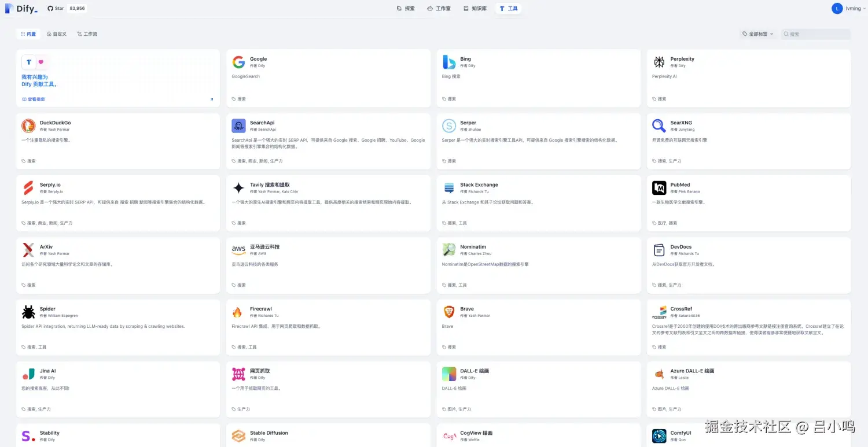Click the 搜索 input field
Viewport: 868px width, 447px height.
(816, 34)
